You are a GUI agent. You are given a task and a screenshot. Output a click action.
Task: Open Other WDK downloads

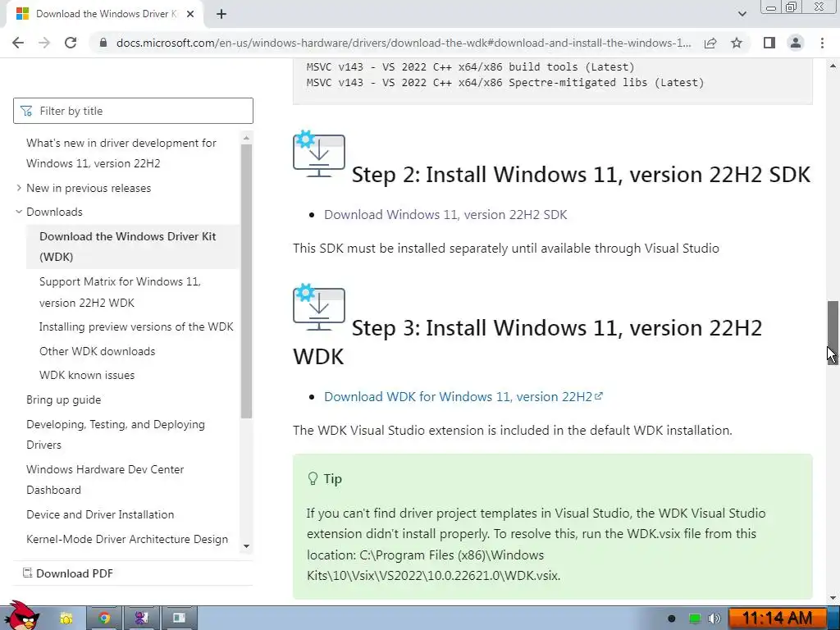[97, 351]
